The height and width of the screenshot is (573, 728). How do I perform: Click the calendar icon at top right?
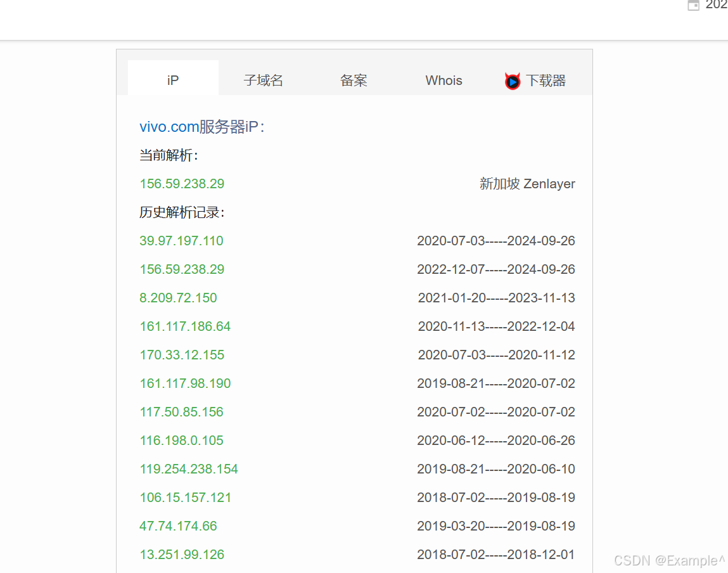pos(693,5)
